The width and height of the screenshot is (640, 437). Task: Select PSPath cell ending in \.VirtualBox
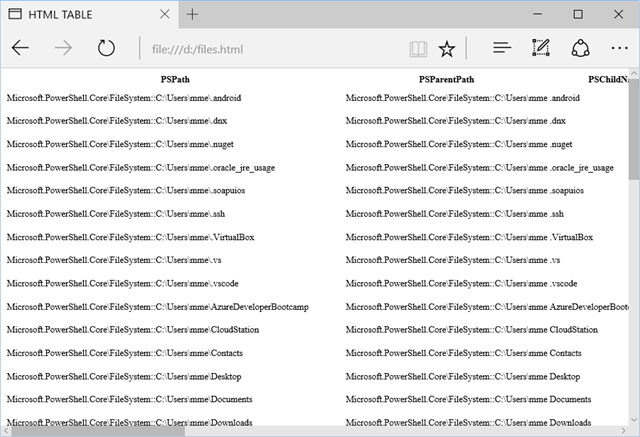tap(130, 237)
